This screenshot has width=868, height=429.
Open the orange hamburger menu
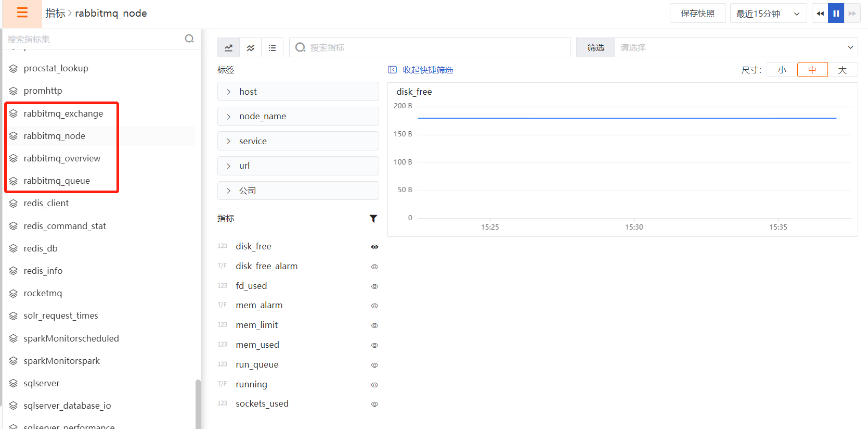tap(22, 13)
